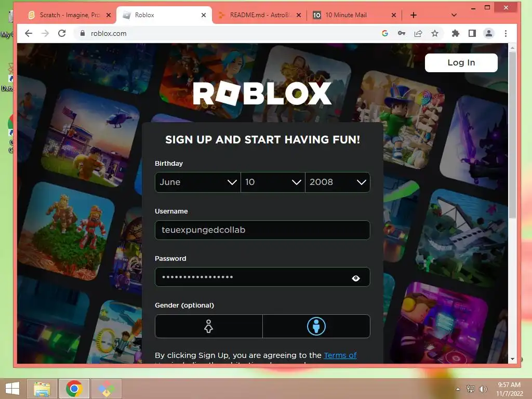Open a new tab with plus button
This screenshot has height=399, width=532.
click(x=413, y=15)
